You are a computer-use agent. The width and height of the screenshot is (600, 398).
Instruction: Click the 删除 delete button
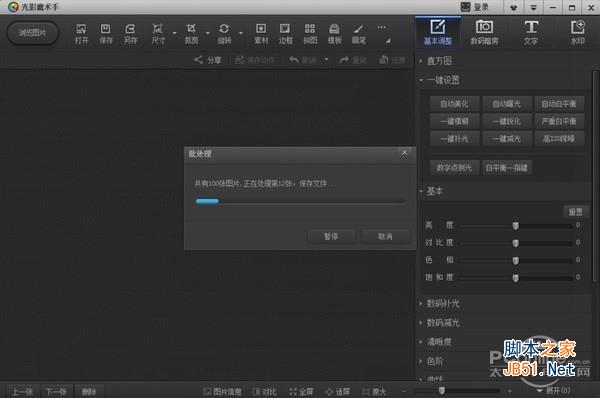tap(89, 391)
